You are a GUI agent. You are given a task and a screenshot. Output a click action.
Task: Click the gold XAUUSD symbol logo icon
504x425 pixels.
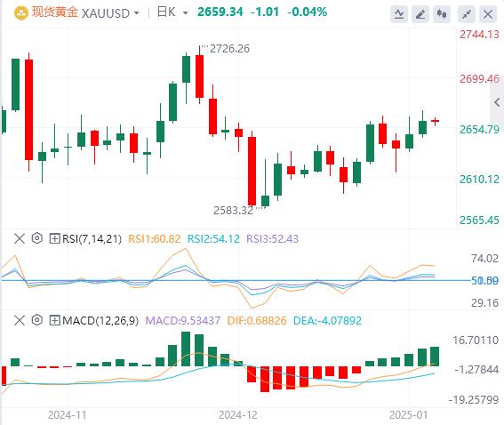point(21,12)
